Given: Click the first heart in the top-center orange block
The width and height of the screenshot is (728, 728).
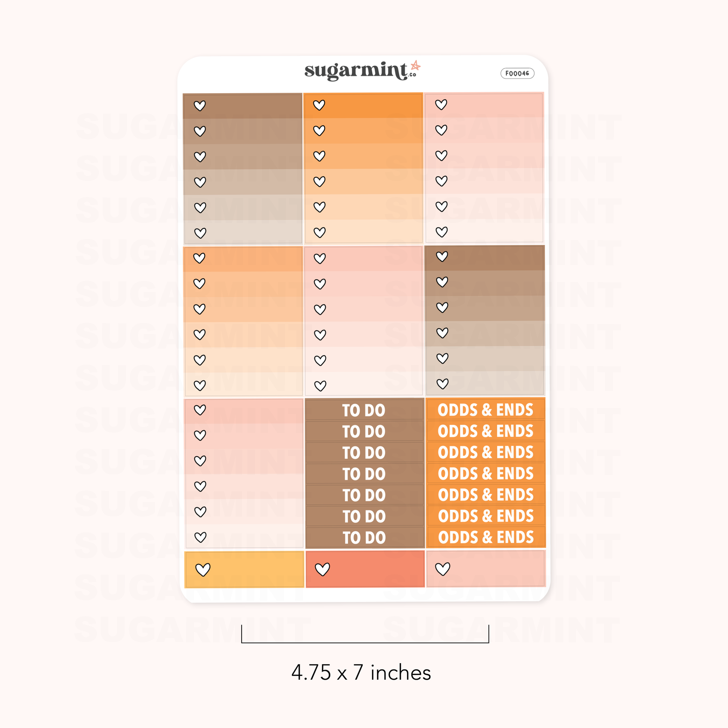Looking at the screenshot, I should pos(319,105).
